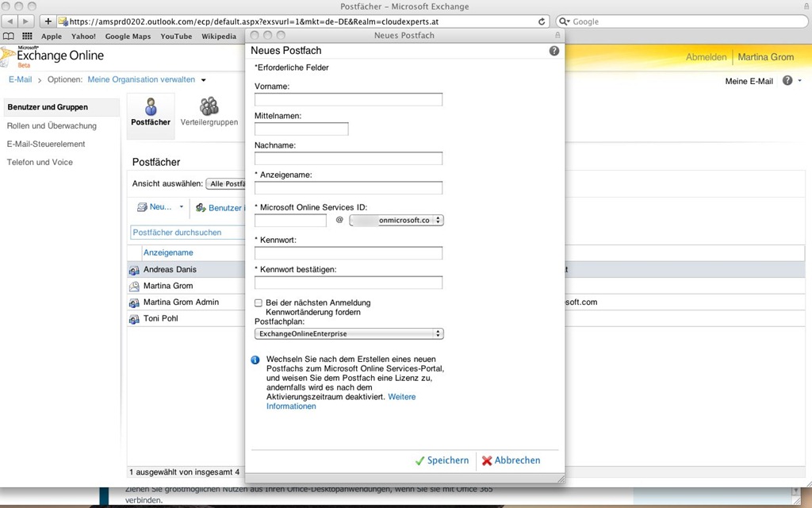Select Rollen und Überwachung in sidebar
Screen dimensions: 812x508
click(52, 125)
